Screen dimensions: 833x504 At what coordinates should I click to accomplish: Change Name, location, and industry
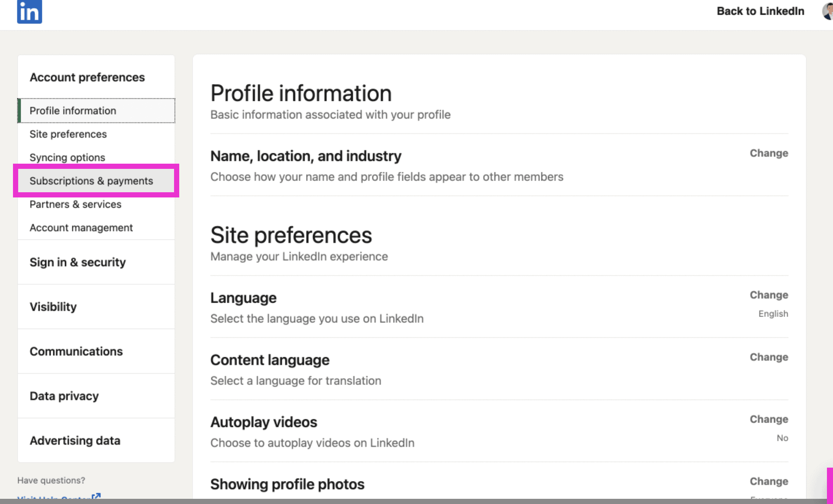click(x=769, y=153)
